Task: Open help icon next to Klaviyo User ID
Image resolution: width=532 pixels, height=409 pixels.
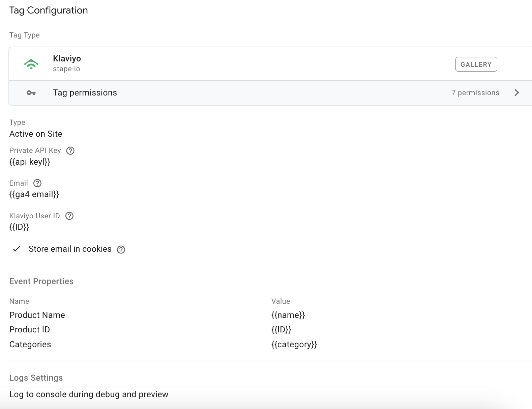Action: (x=69, y=216)
